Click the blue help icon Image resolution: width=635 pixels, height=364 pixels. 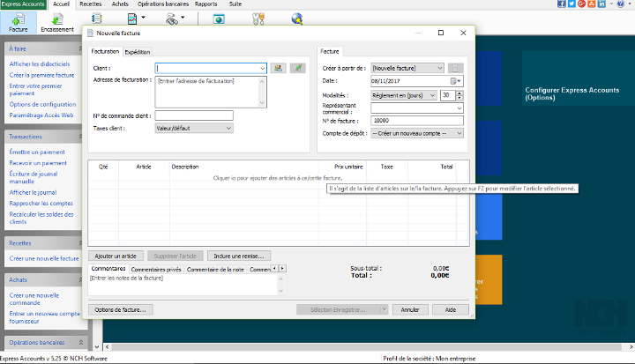point(620,4)
